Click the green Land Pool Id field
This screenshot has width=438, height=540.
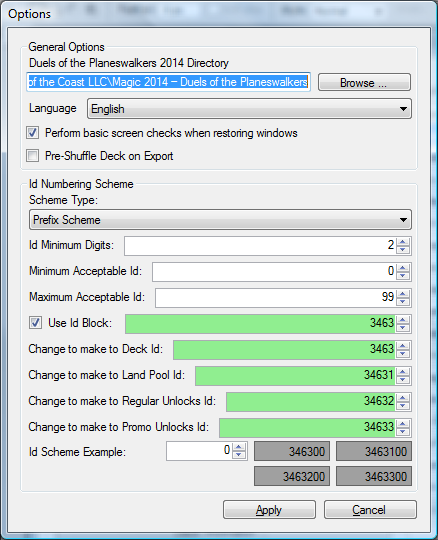coord(296,375)
